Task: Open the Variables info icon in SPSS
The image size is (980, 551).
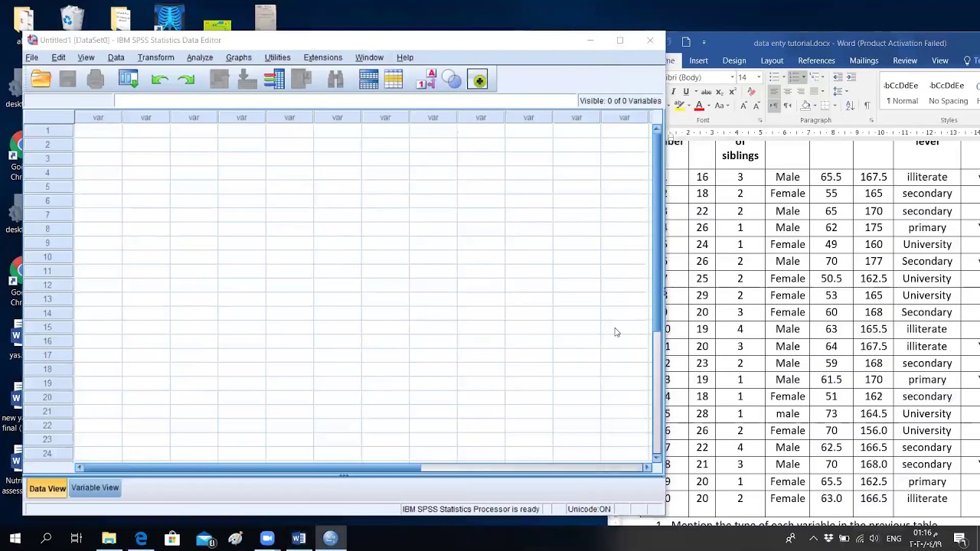Action: pyautogui.click(x=274, y=79)
